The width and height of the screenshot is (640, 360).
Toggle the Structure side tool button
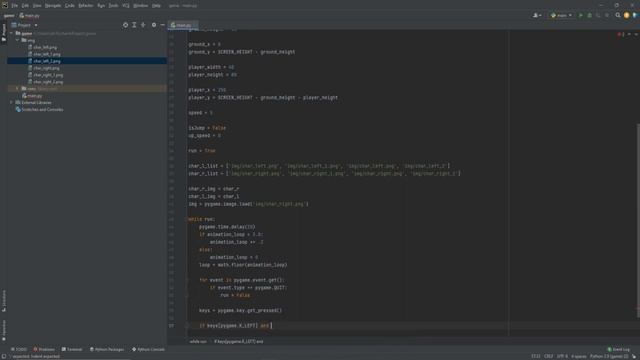(x=4, y=301)
